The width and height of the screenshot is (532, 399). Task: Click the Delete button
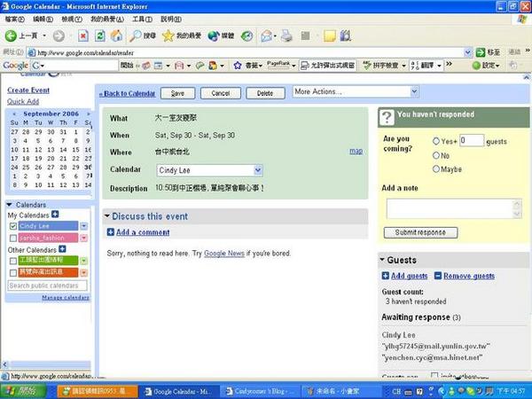point(265,93)
